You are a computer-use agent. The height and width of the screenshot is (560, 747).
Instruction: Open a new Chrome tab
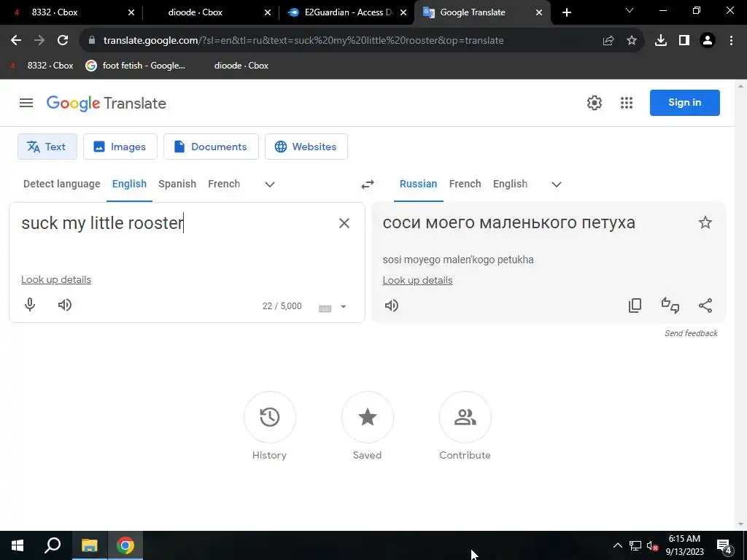566,12
